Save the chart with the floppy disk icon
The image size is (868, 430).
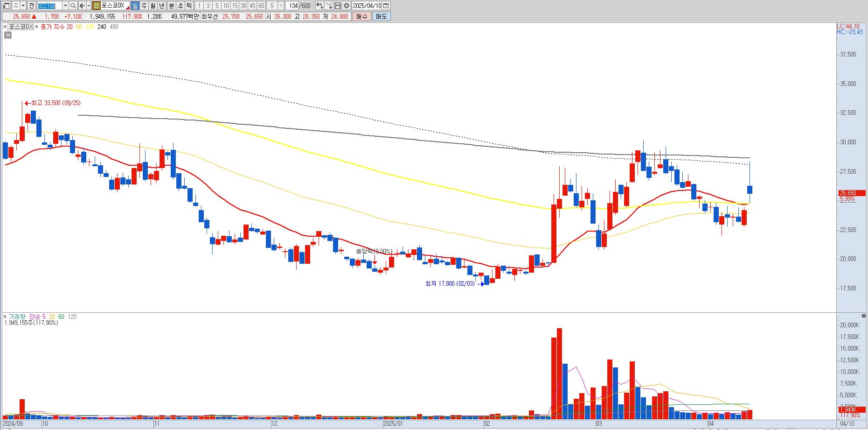tap(338, 6)
